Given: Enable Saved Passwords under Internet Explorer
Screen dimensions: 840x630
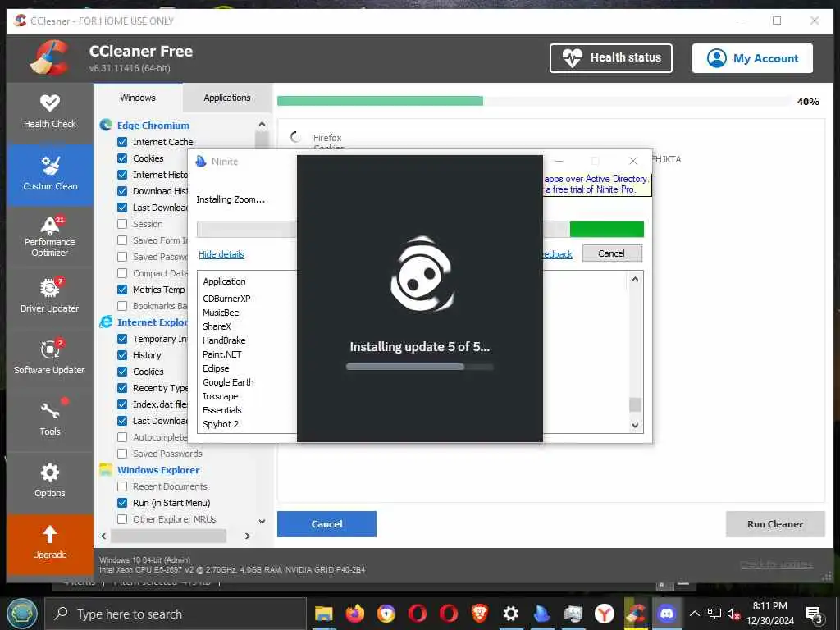Looking at the screenshot, I should coord(122,454).
